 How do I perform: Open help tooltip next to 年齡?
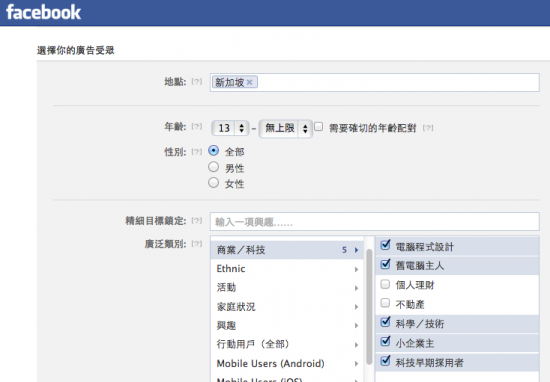pyautogui.click(x=196, y=126)
